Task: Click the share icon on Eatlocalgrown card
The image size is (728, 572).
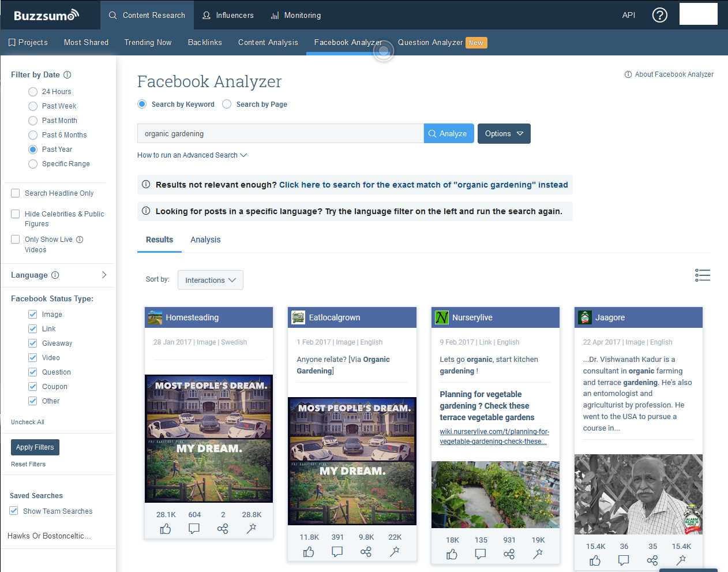Action: (x=366, y=552)
